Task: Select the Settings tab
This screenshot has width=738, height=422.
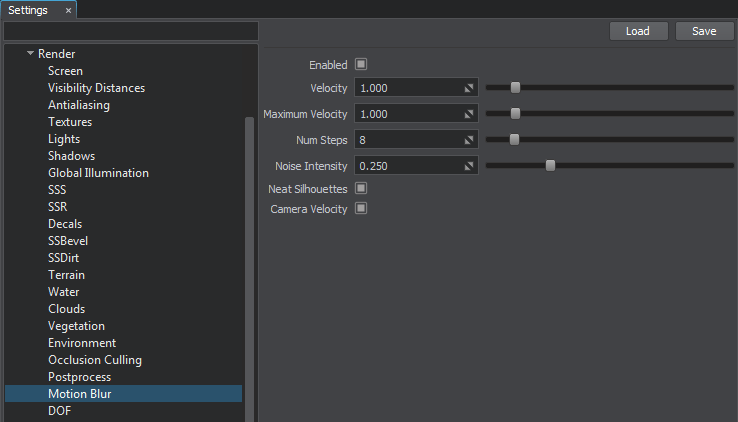Action: pyautogui.click(x=28, y=10)
